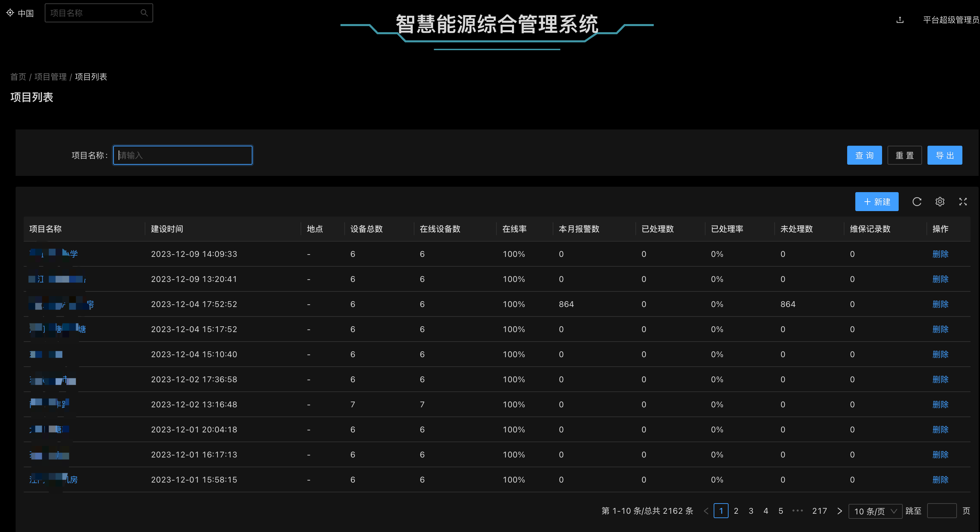
Task: Click the pagination ellipsis to jump pages
Action: [x=797, y=511]
